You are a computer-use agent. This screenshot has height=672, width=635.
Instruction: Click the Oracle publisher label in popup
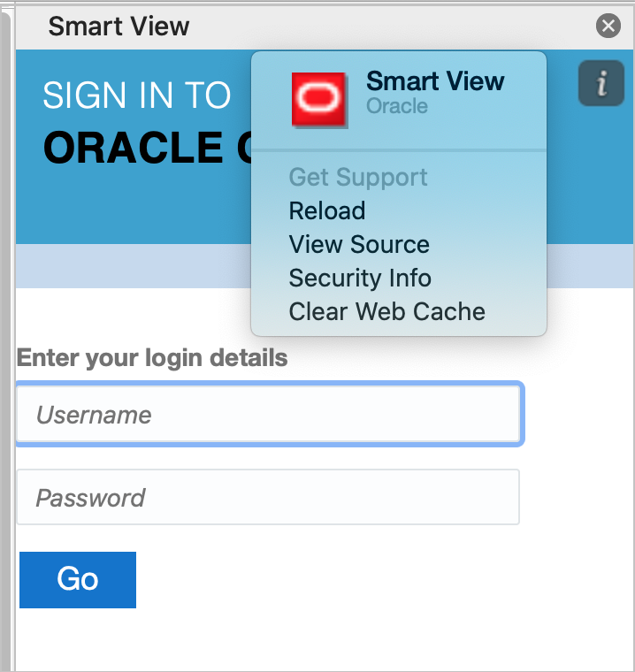coord(397,106)
